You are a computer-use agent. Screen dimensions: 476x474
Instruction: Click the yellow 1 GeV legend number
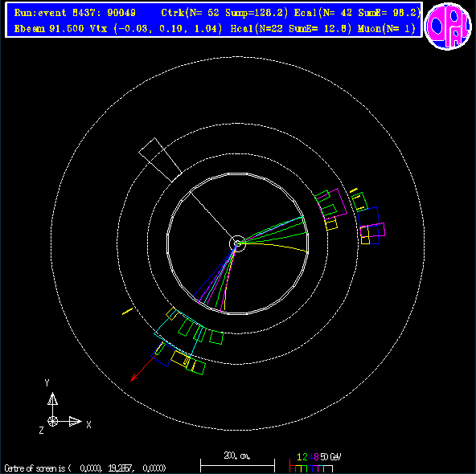[x=299, y=456]
